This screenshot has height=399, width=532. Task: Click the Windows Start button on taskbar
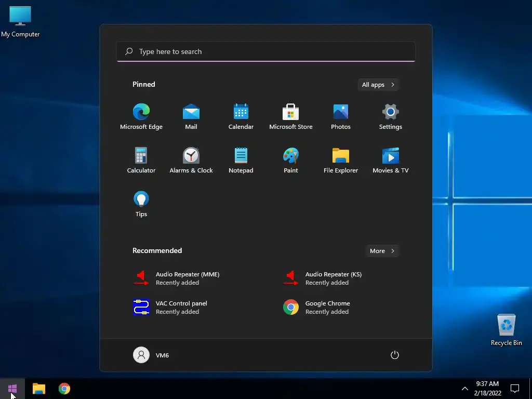point(12,389)
